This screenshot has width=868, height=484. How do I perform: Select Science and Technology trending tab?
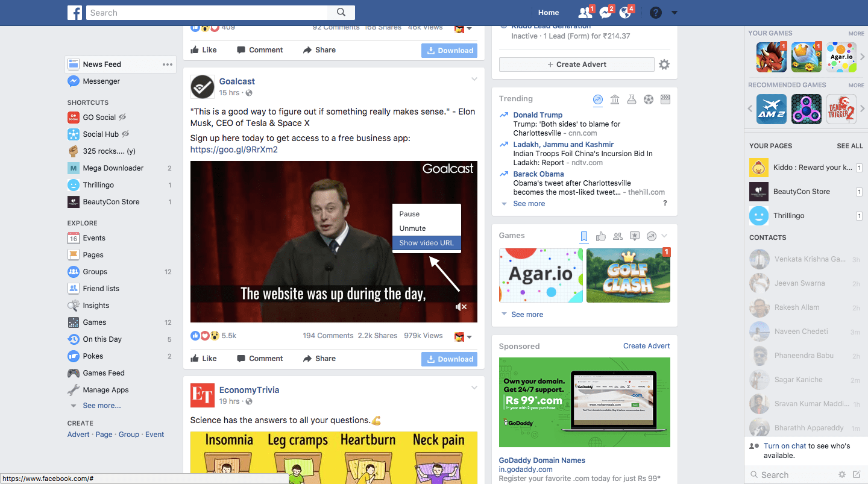coord(632,99)
